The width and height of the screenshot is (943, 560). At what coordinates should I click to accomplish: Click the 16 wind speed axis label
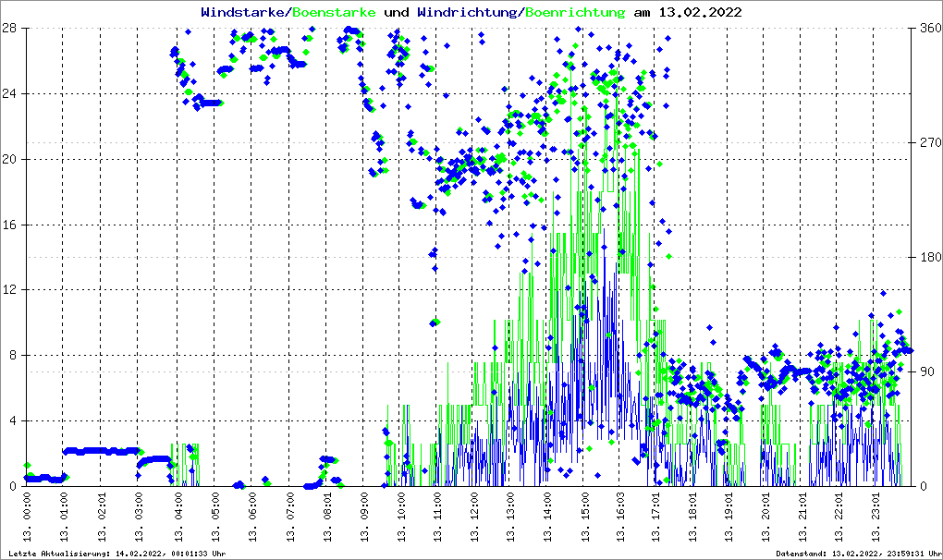click(11, 225)
